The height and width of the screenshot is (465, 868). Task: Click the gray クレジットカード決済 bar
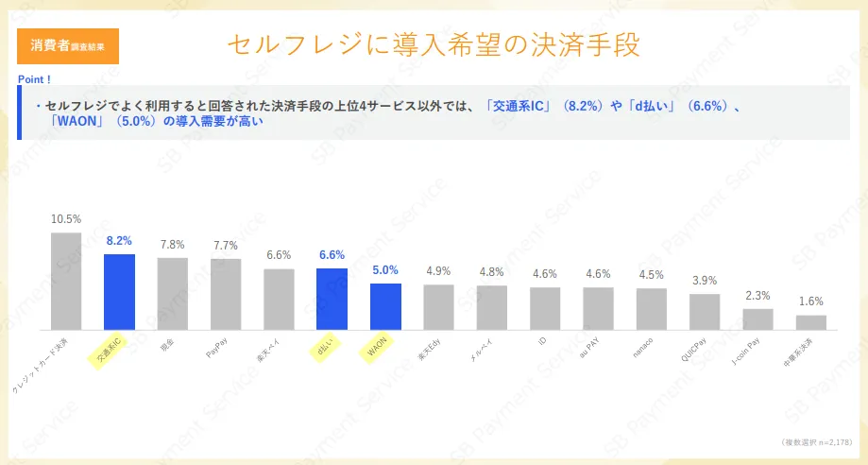[66, 281]
